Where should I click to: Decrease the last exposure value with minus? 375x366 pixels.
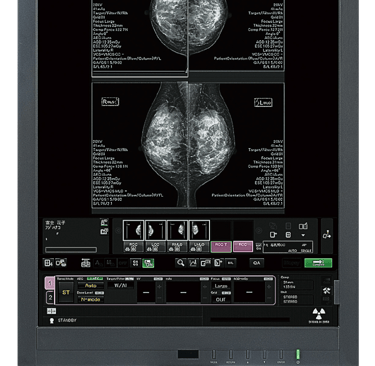tap(269, 298)
